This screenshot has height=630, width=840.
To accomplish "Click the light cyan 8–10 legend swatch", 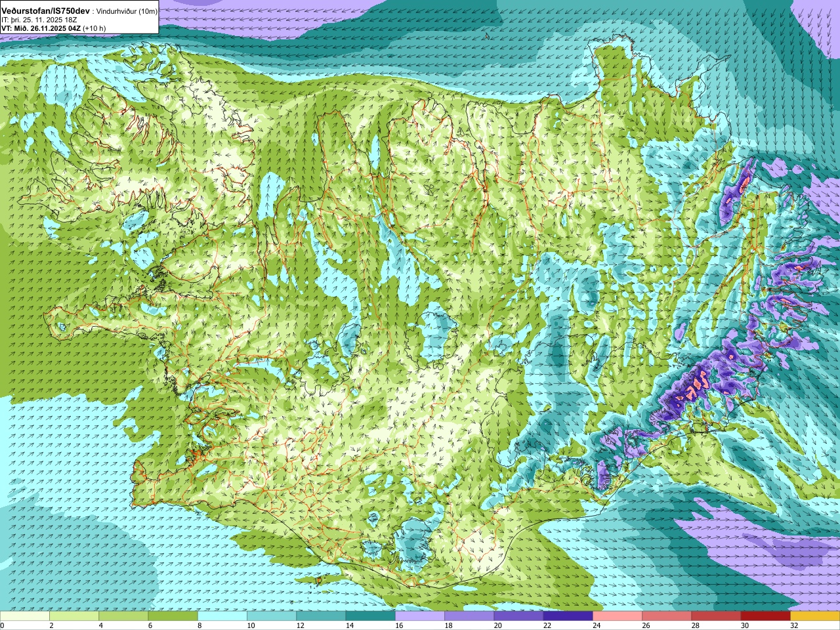I will [x=222, y=616].
